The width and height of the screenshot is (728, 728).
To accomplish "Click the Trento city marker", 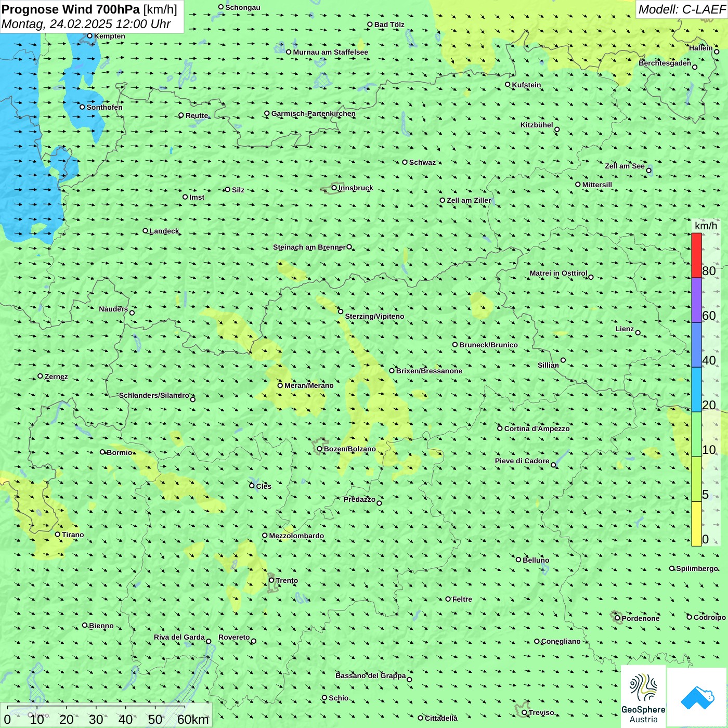I will [271, 580].
